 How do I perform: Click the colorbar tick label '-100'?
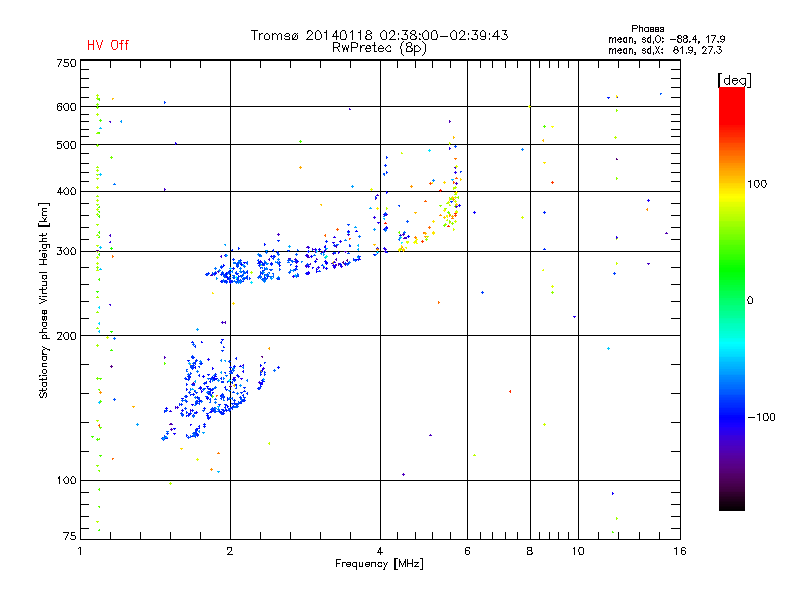coord(762,417)
